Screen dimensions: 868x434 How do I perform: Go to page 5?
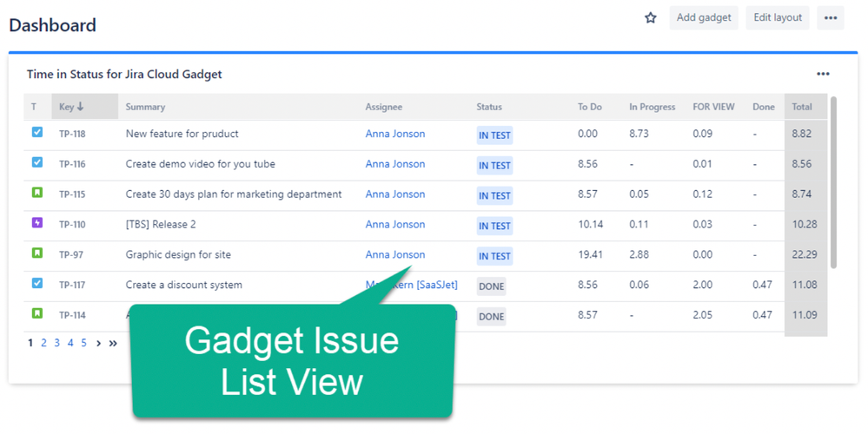click(83, 344)
